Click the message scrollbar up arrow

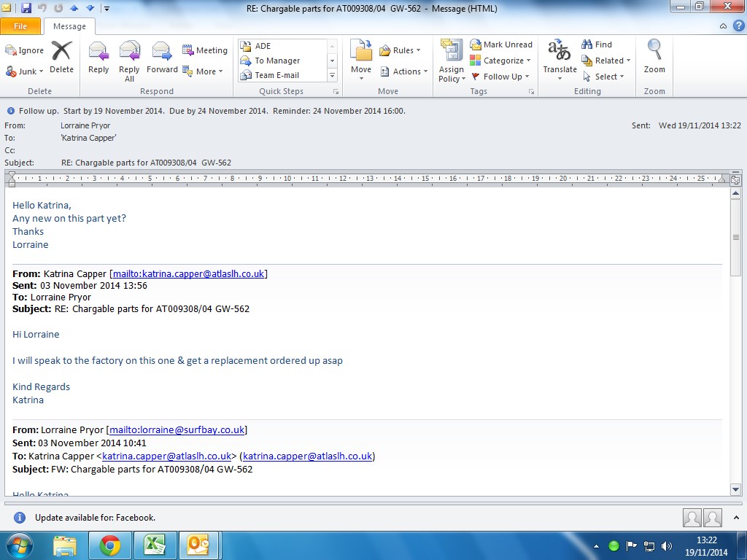[735, 193]
